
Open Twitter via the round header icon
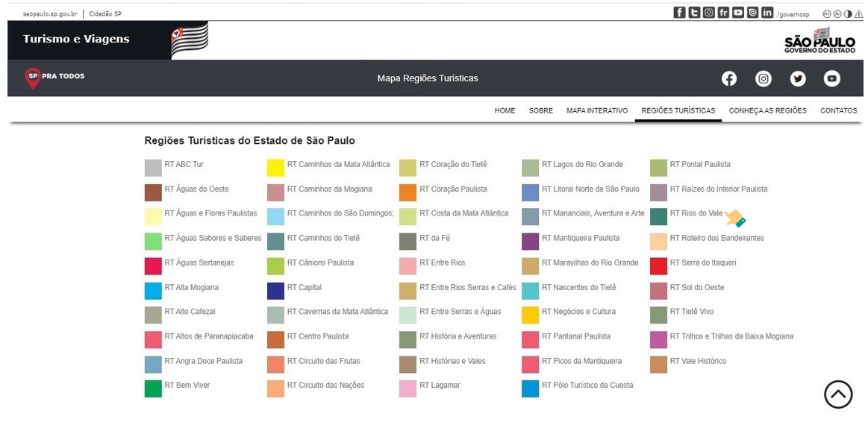point(798,78)
